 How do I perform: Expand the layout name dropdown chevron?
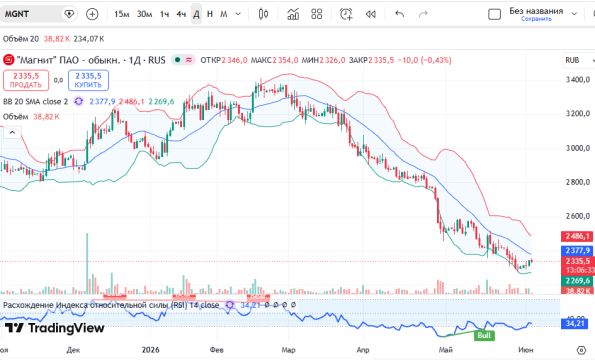pyautogui.click(x=575, y=14)
